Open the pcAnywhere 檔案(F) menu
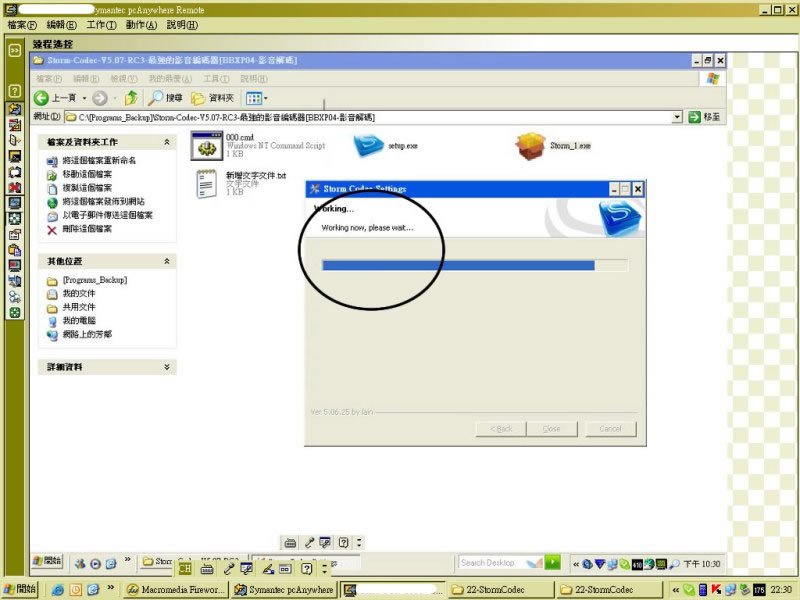This screenshot has height=600, width=800. point(22,25)
